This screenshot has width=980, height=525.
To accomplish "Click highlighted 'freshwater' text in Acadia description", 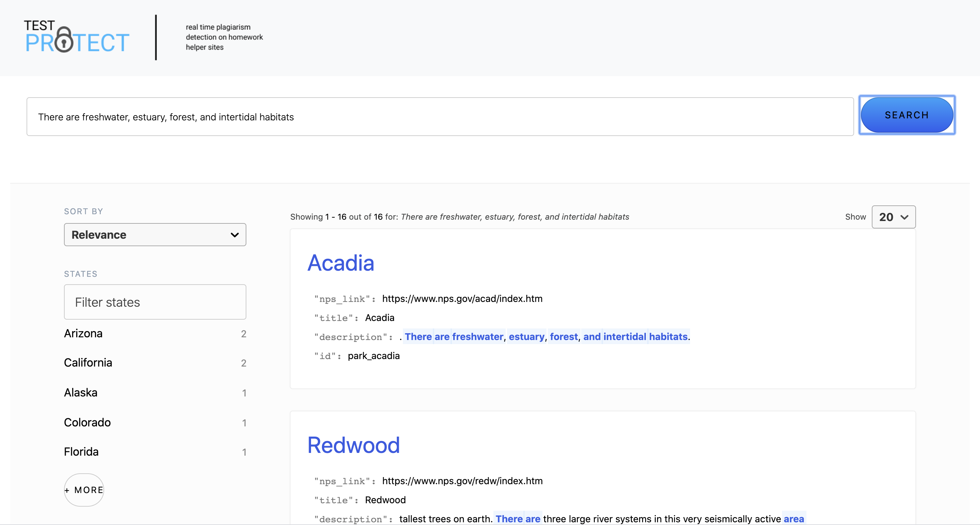I will point(477,336).
